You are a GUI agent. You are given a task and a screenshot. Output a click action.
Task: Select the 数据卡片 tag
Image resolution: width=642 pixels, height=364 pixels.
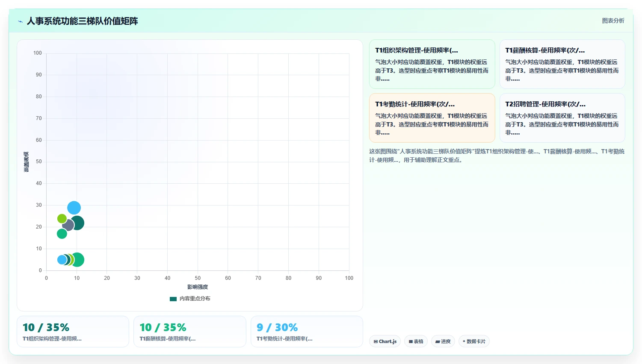[474, 341]
